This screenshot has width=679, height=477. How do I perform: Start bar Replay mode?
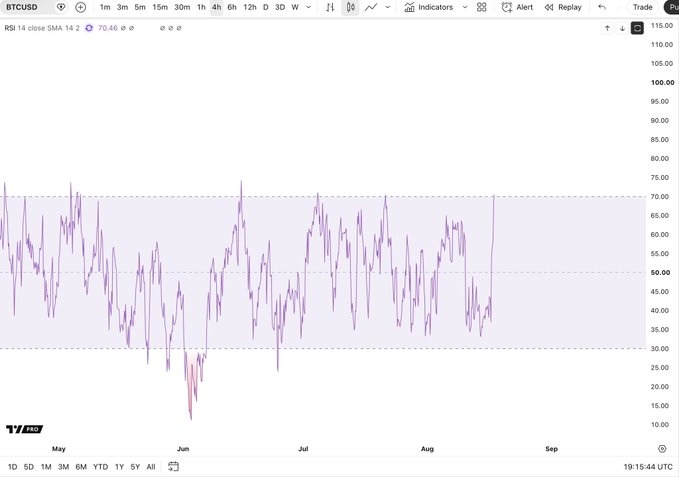[563, 7]
